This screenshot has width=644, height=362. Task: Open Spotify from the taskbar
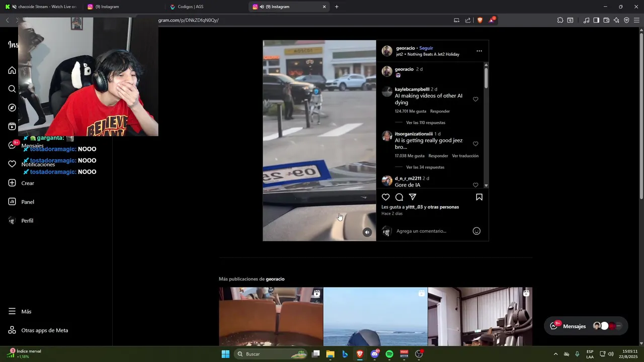(389, 354)
